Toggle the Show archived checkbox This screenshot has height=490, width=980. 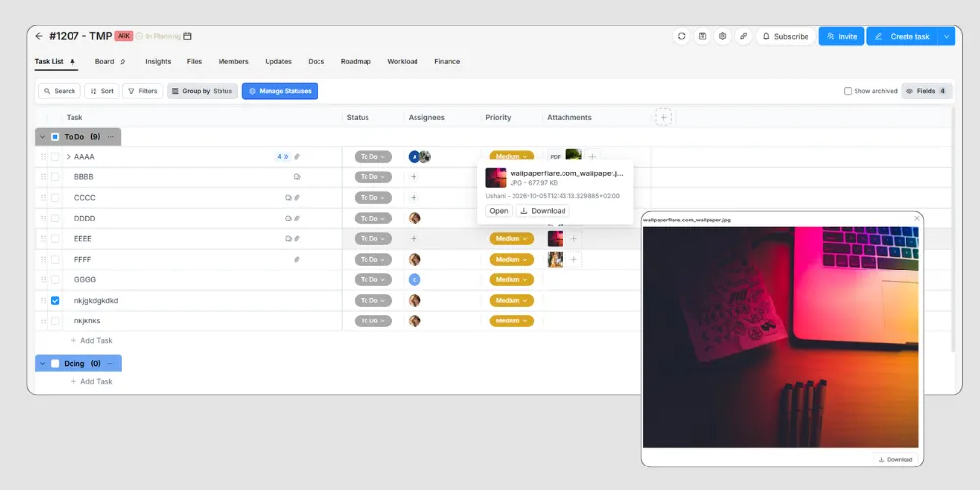point(848,91)
